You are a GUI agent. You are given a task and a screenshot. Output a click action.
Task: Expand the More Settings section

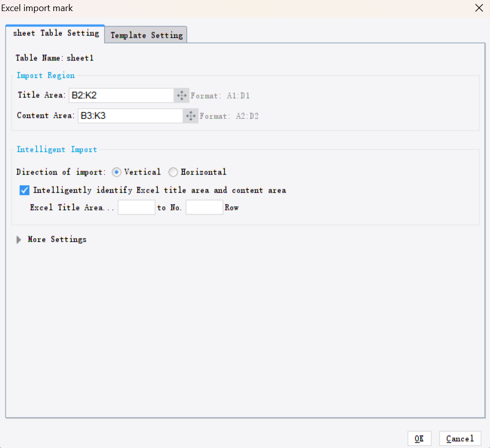(x=19, y=240)
